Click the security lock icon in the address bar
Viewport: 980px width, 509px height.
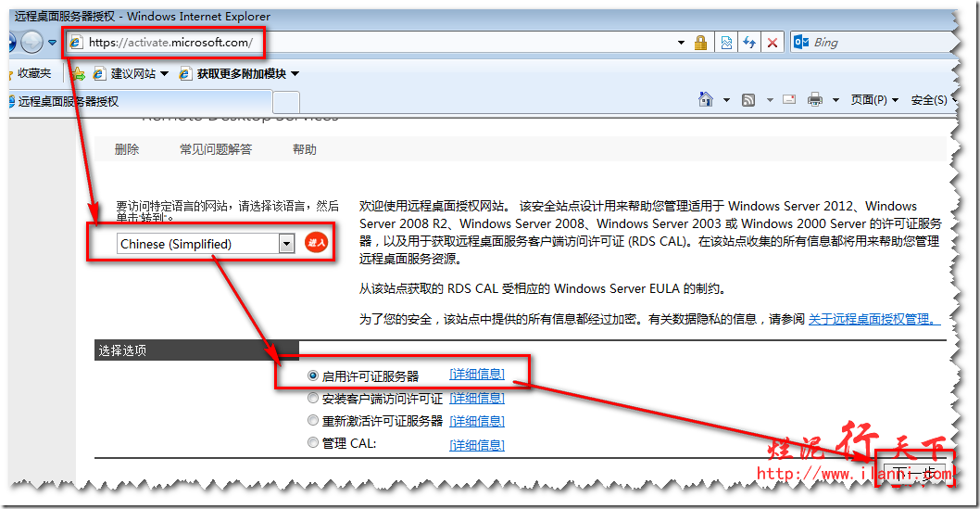pyautogui.click(x=700, y=43)
